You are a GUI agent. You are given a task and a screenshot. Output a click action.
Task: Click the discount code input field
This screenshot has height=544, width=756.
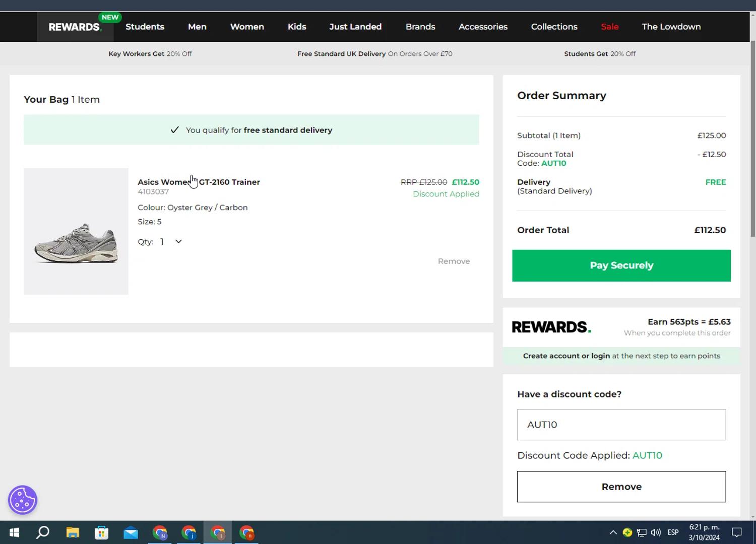[x=621, y=425]
